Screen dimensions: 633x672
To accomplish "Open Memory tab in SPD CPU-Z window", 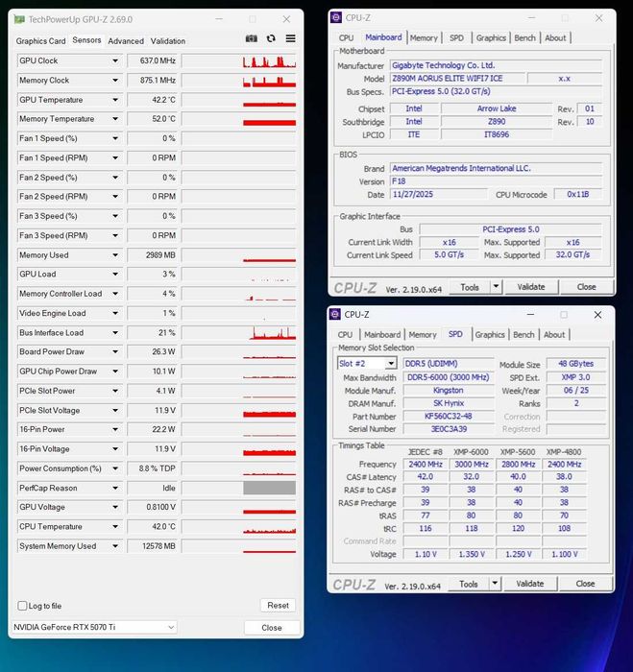I will [x=423, y=335].
